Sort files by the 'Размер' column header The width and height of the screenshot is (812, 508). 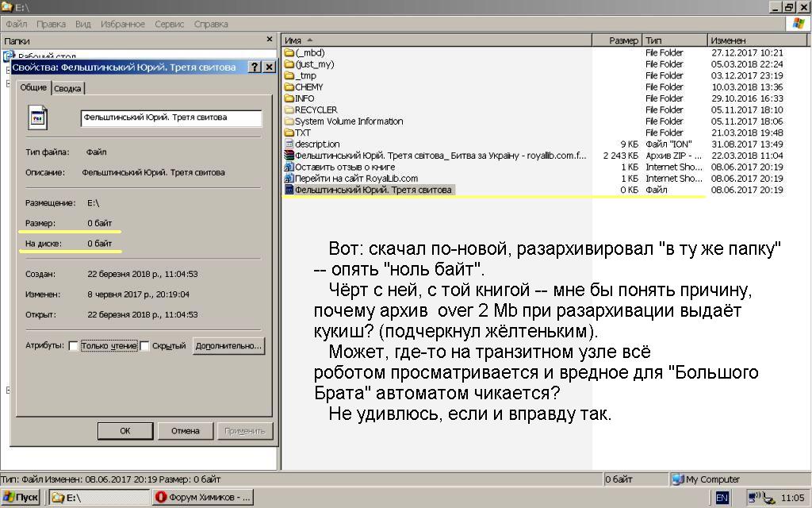(x=623, y=40)
